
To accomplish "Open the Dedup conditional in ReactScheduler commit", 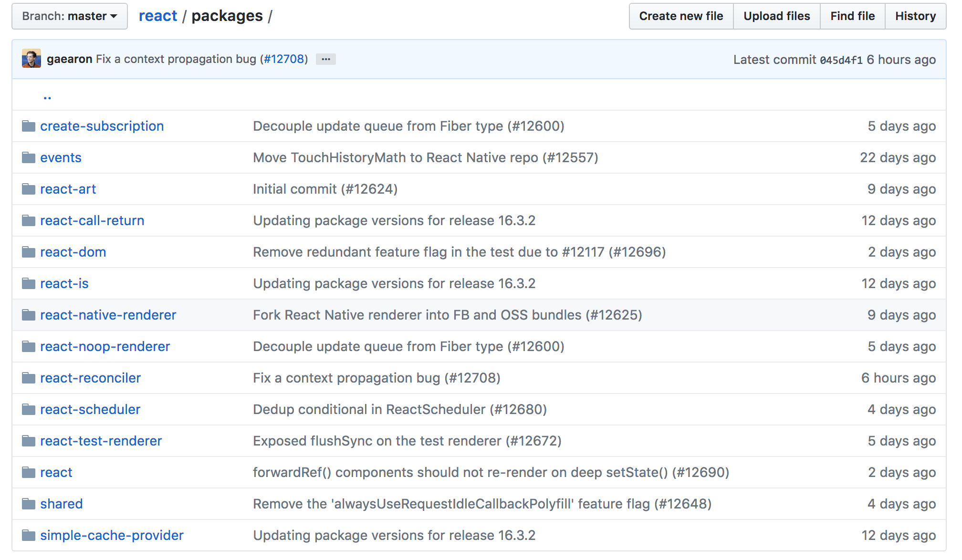I will tap(399, 410).
